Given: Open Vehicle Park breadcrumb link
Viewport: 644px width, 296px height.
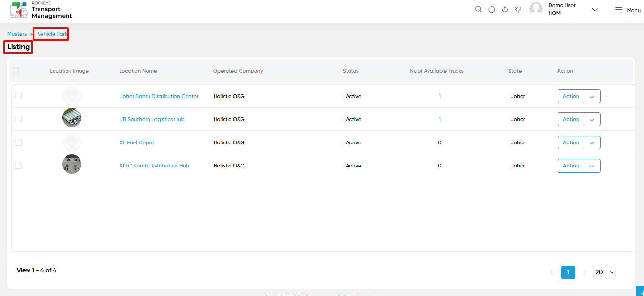Looking at the screenshot, I should coord(53,34).
